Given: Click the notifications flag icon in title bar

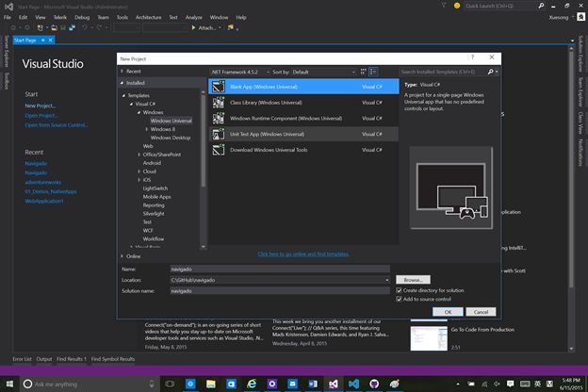Looking at the screenshot, I should [x=444, y=6].
